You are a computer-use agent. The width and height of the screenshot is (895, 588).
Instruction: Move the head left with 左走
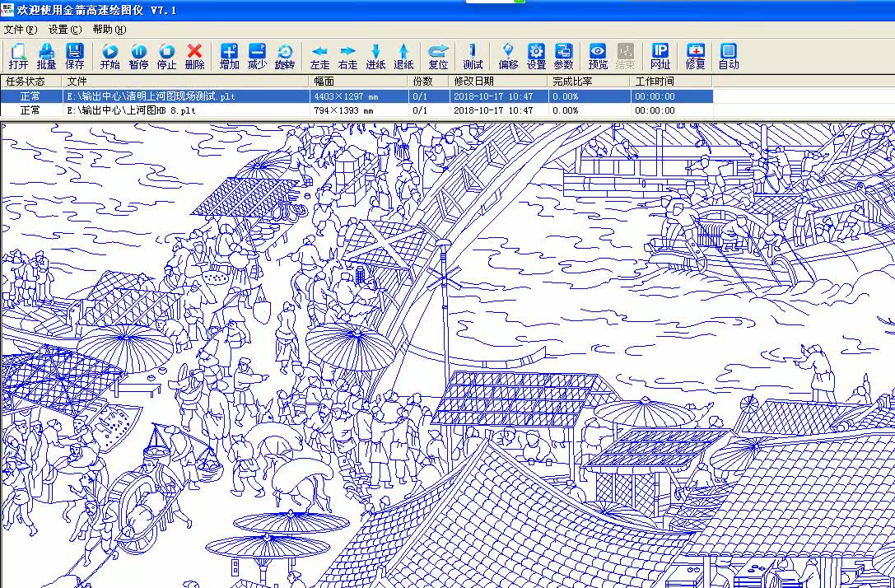319,57
